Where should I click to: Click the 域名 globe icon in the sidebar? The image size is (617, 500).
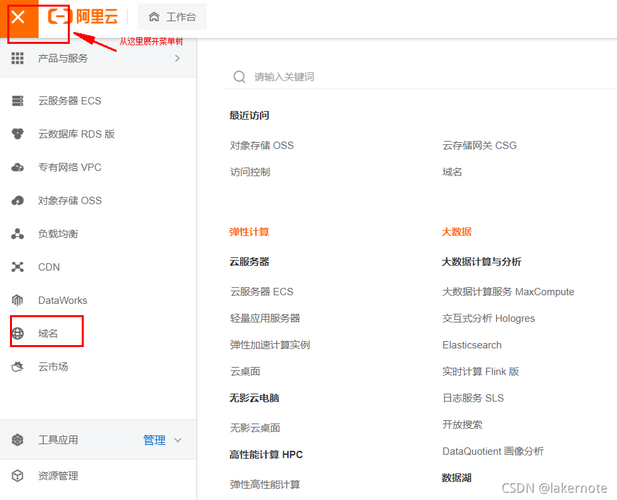point(17,333)
